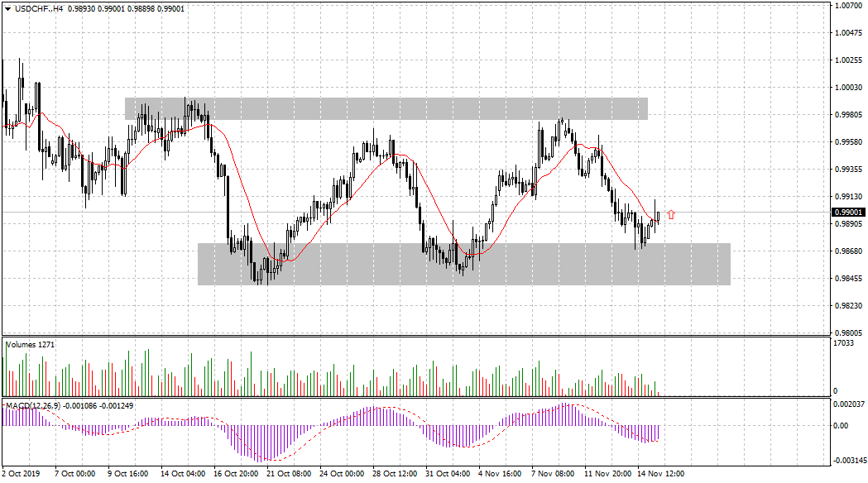Click the 4 Nov 16:00 time axis label
868x483 pixels.
click(501, 475)
